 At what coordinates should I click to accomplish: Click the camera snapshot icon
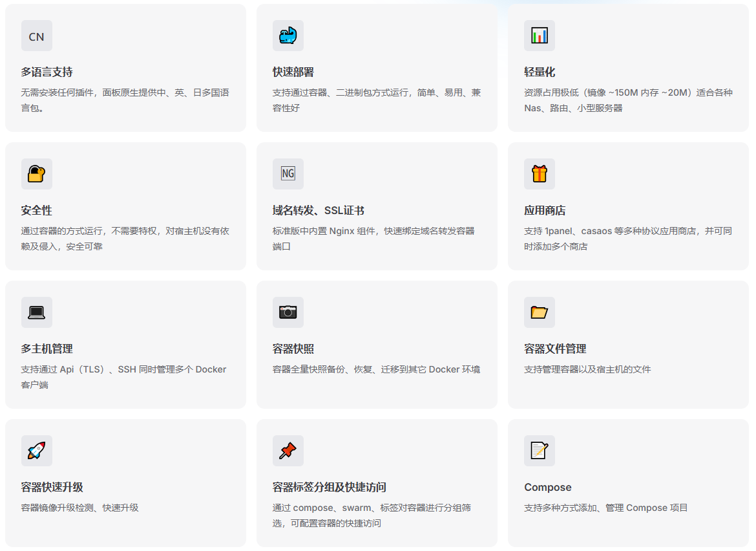[288, 312]
